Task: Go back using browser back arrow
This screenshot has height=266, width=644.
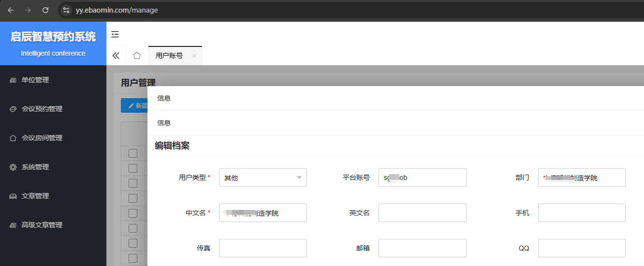Action: click(x=11, y=10)
